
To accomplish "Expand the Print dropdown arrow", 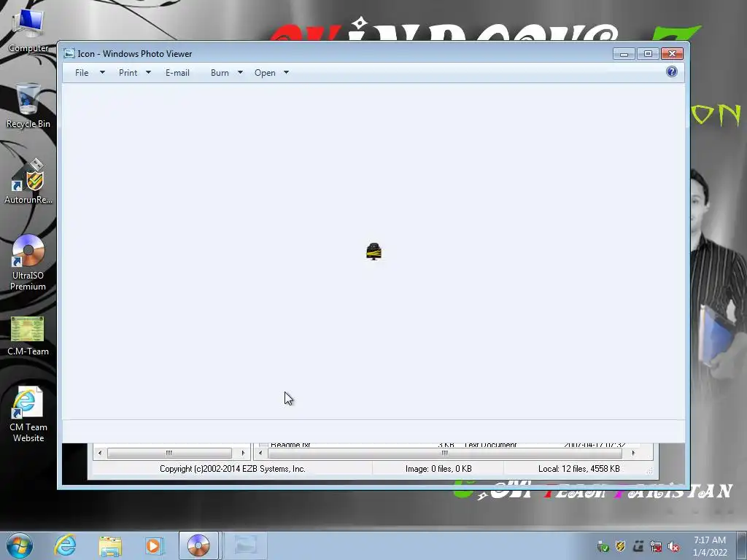I will 148,72.
